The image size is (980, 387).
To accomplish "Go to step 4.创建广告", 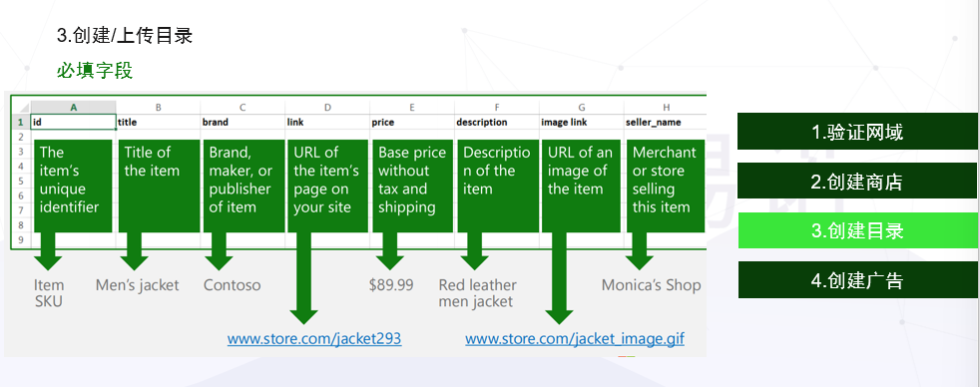I will point(857,280).
